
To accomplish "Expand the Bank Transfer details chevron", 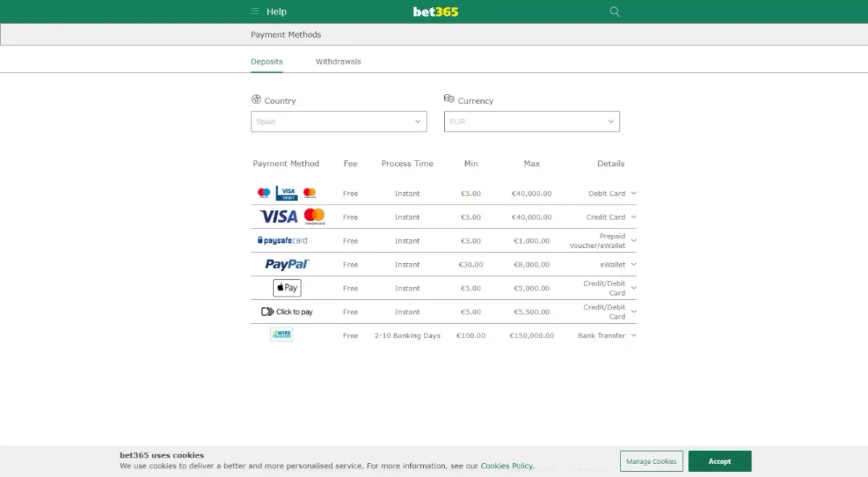I will point(634,335).
